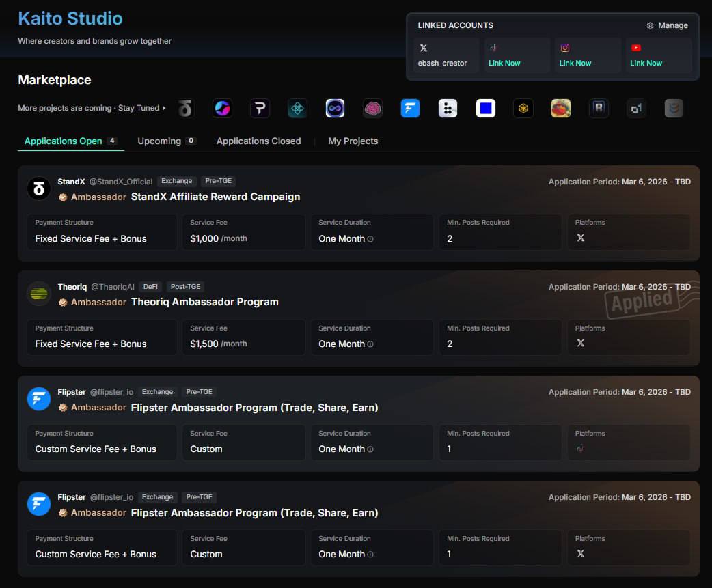Click the faded gray project icon at strip end
The width and height of the screenshot is (712, 588).
(674, 109)
